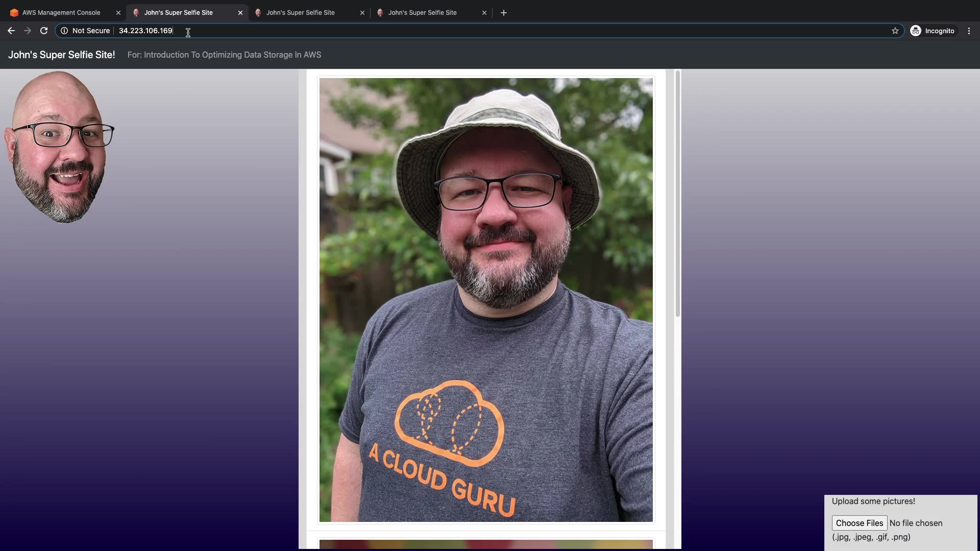Click the bucket hat selfie photo
Viewport: 980px width, 551px height.
coord(485,300)
